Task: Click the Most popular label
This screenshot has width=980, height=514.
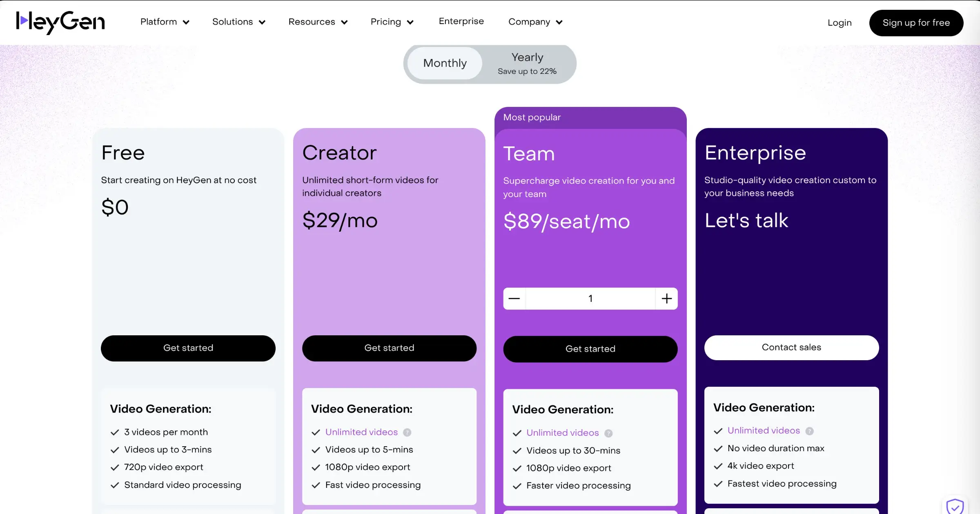Action: 532,117
